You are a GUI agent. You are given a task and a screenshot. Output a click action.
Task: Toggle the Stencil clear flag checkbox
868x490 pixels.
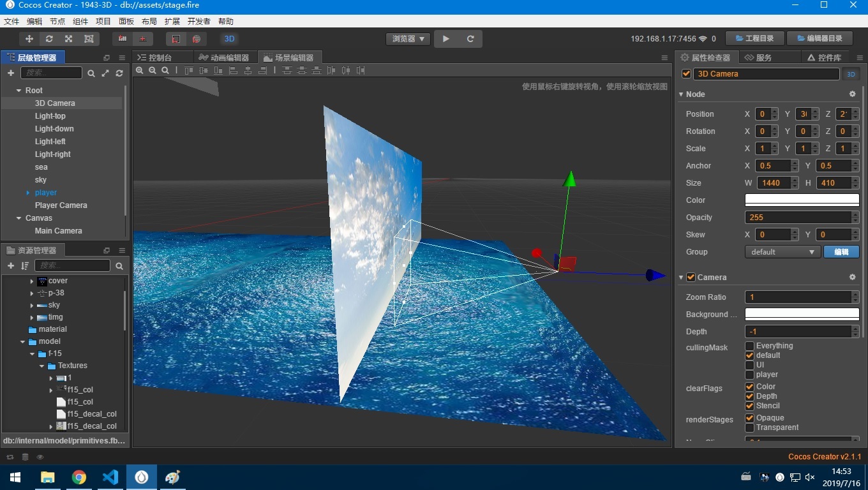(750, 406)
